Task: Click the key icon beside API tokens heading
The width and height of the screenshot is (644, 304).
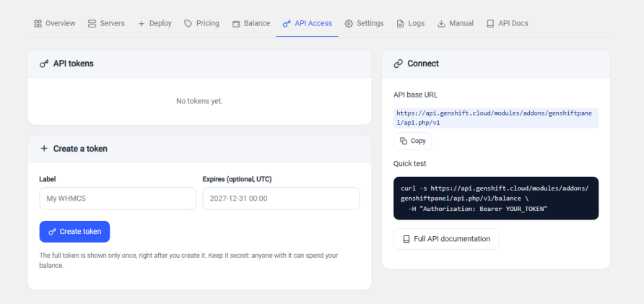Action: click(x=44, y=64)
